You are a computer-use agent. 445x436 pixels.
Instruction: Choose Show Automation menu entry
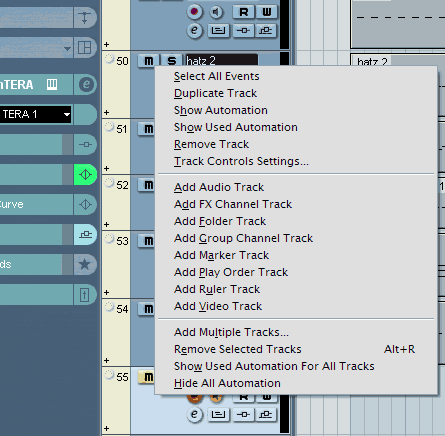(221, 110)
